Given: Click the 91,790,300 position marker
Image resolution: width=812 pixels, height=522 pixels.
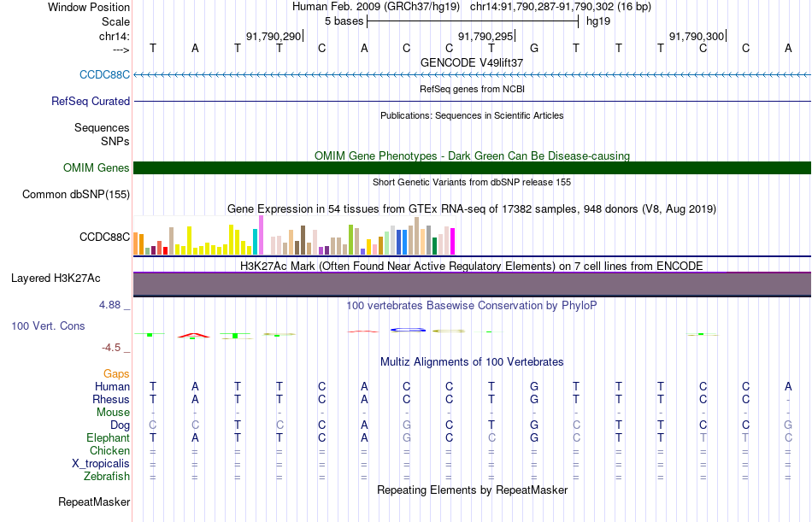Looking at the screenshot, I should pyautogui.click(x=697, y=36).
